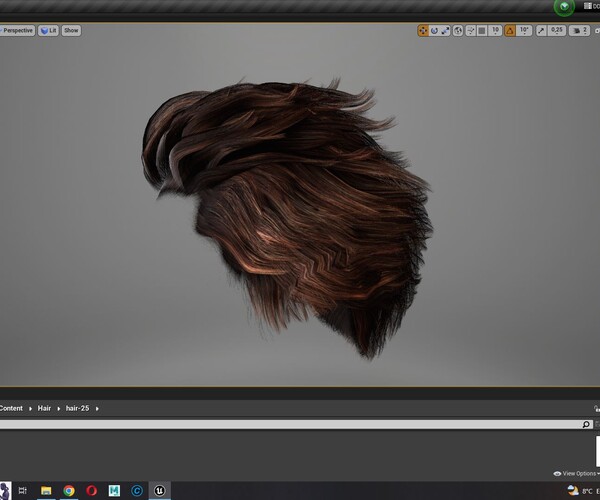Viewport: 600px width, 500px height.
Task: Open grid snap size dropdown showing 10
Action: 495,31
